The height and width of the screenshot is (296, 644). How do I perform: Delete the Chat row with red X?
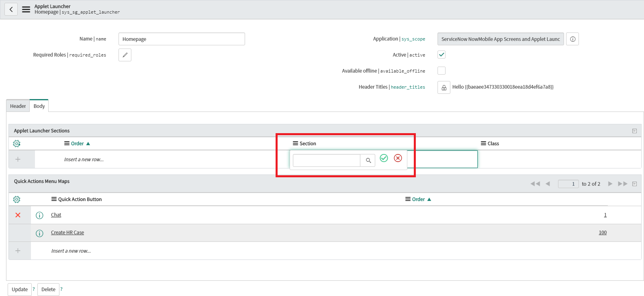point(18,215)
